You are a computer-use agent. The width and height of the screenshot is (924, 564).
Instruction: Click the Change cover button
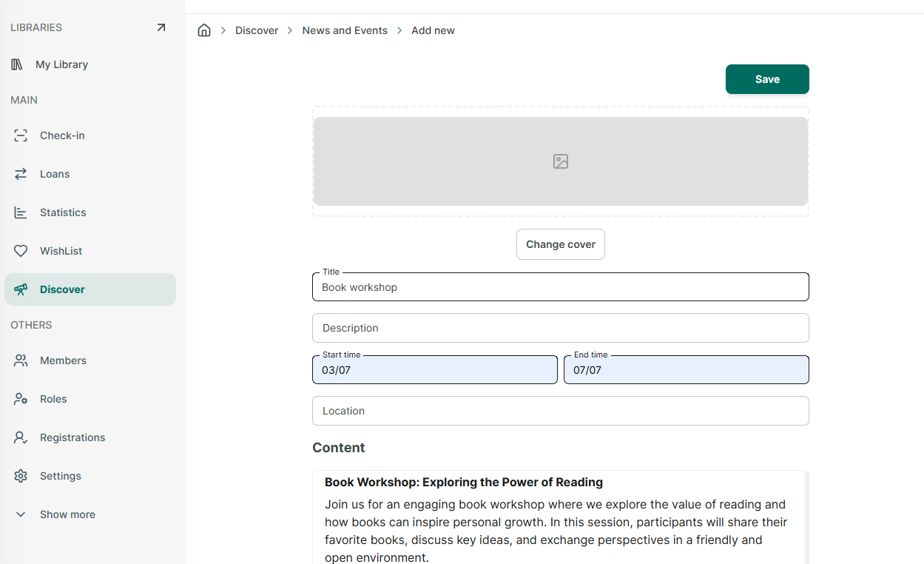(561, 244)
